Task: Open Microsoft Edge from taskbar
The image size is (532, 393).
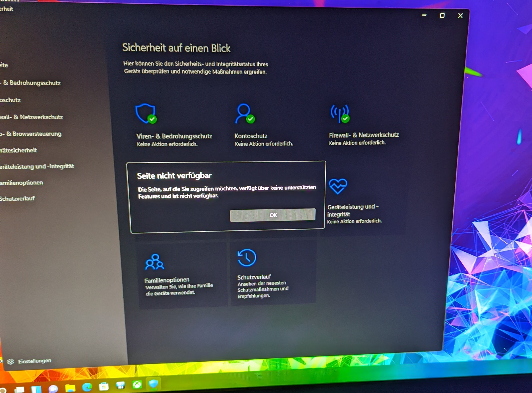Action: click(87, 387)
